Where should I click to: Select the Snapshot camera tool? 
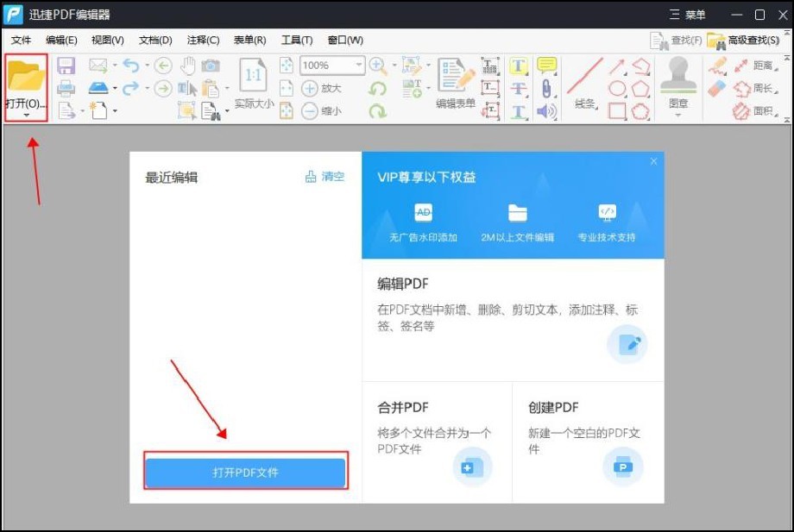pyautogui.click(x=210, y=66)
